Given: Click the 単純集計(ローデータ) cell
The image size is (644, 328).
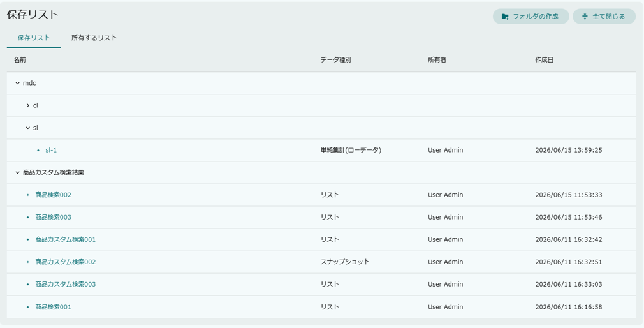Looking at the screenshot, I should tap(351, 151).
